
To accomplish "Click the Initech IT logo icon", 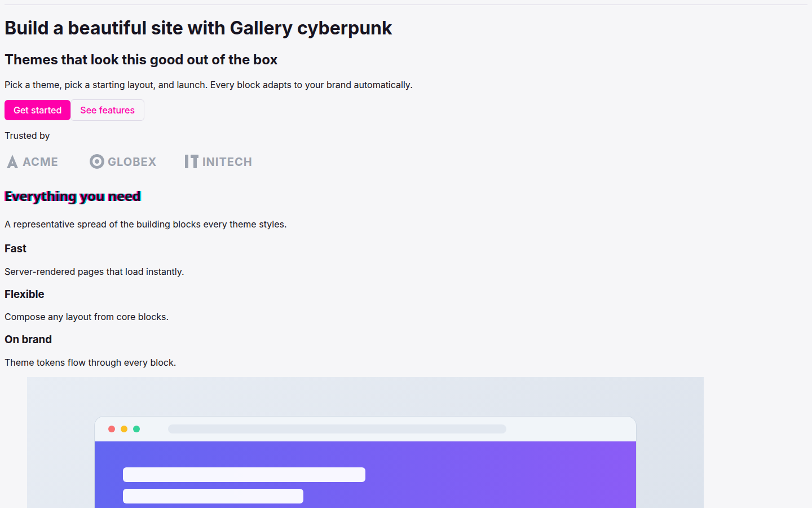I will [x=191, y=162].
